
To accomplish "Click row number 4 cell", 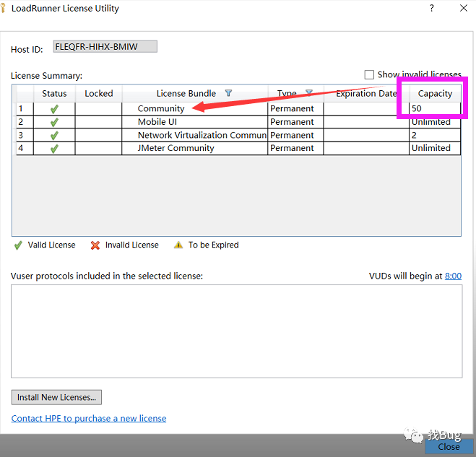I will pos(25,149).
